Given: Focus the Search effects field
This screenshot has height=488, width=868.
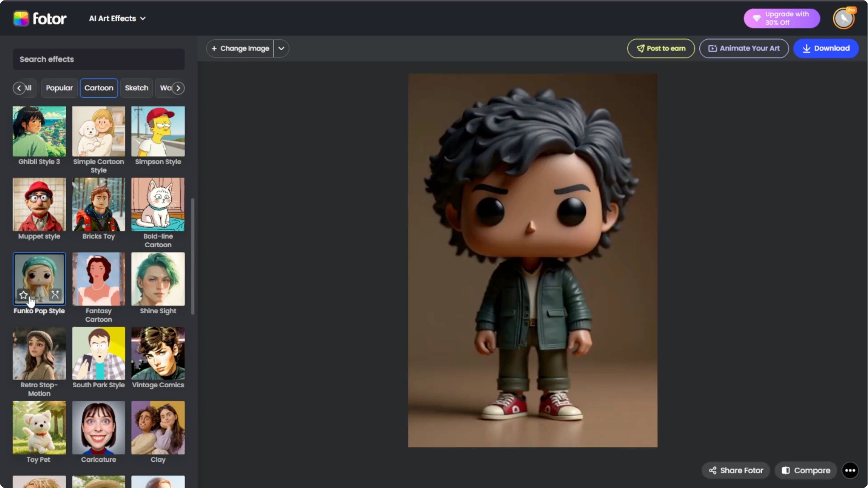Looking at the screenshot, I should pyautogui.click(x=99, y=59).
